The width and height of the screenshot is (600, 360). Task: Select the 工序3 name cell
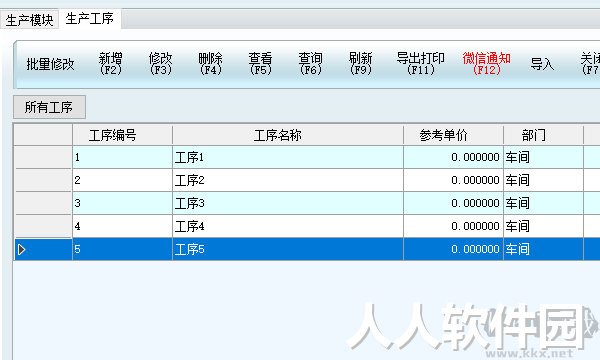[x=288, y=203]
